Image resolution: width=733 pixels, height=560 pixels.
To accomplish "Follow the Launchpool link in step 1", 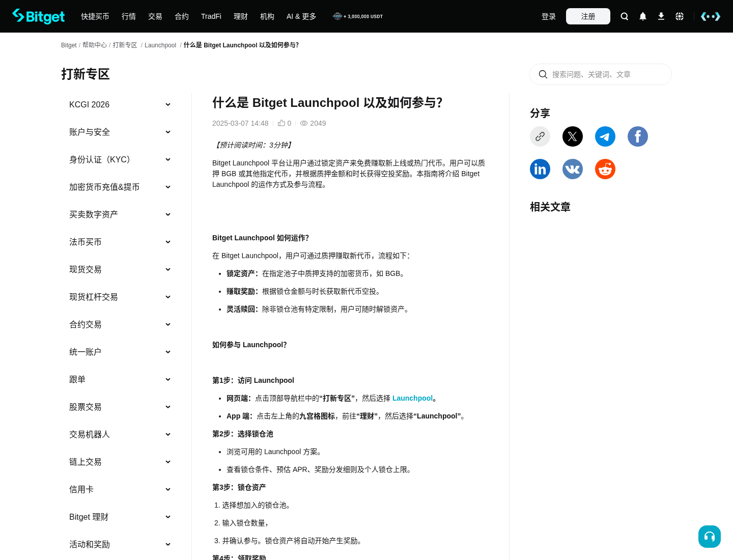I will [x=412, y=398].
